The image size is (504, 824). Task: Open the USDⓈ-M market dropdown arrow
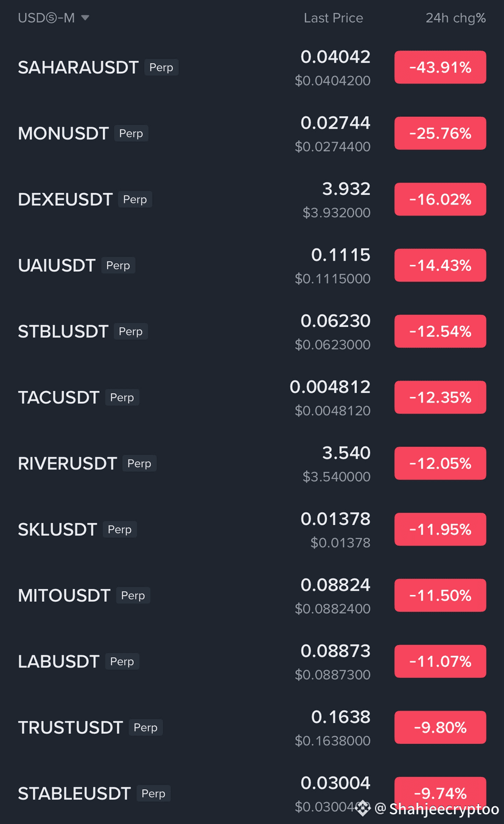85,18
